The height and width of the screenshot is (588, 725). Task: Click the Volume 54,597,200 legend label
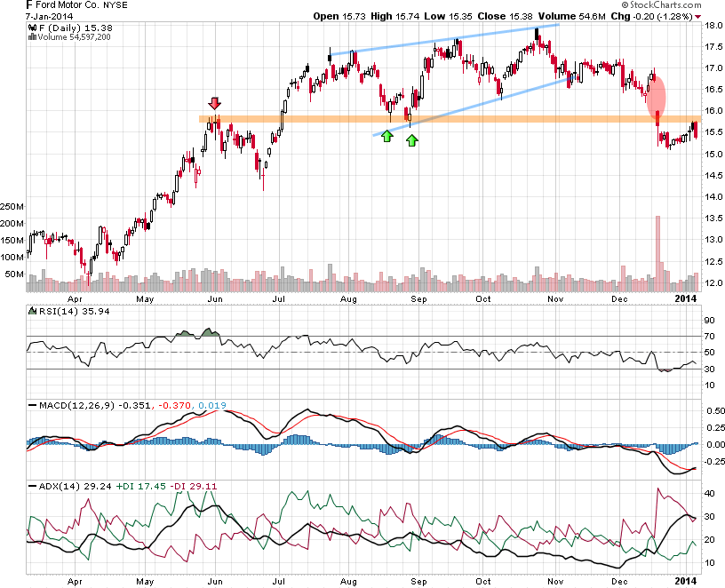click(74, 37)
